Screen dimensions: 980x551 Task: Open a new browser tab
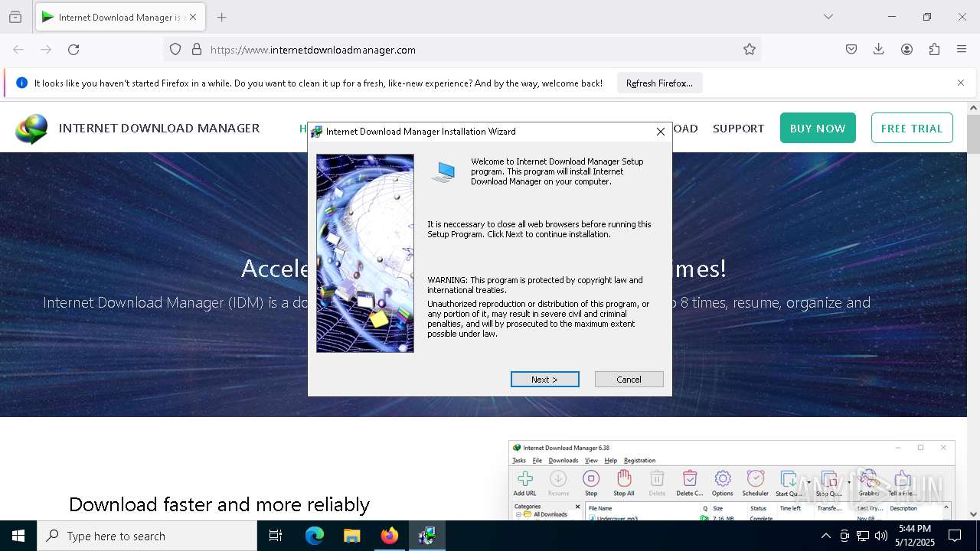pyautogui.click(x=221, y=17)
